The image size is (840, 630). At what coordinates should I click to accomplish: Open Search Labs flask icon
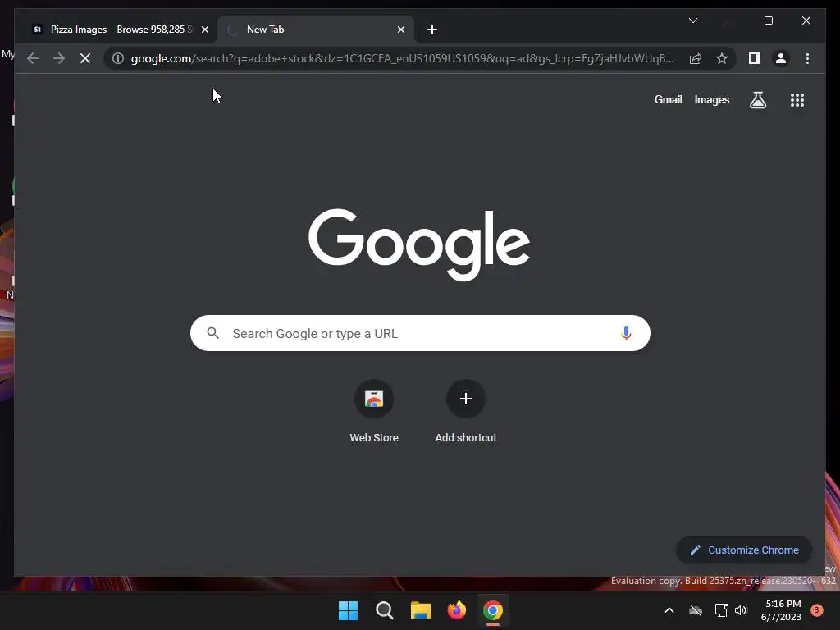[x=757, y=99]
